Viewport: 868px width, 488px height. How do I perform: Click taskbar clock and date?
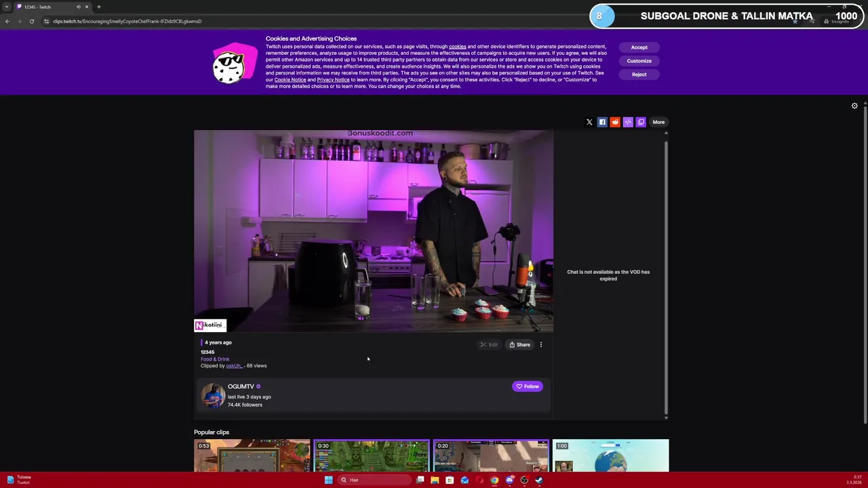pos(853,480)
